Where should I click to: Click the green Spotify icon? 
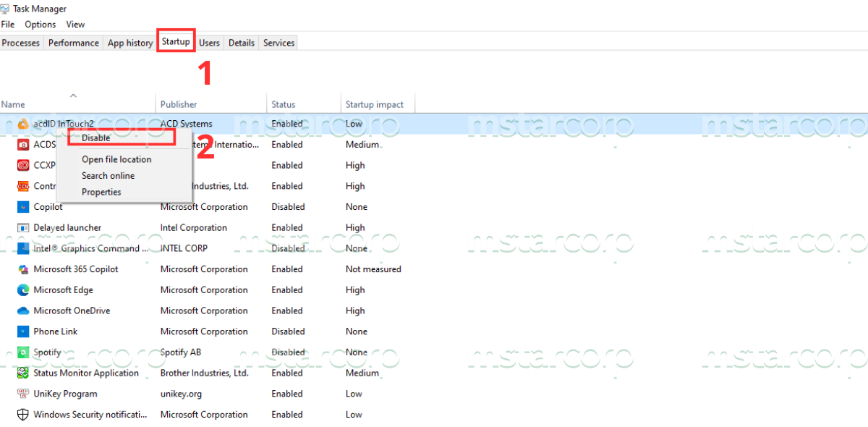pyautogui.click(x=22, y=352)
